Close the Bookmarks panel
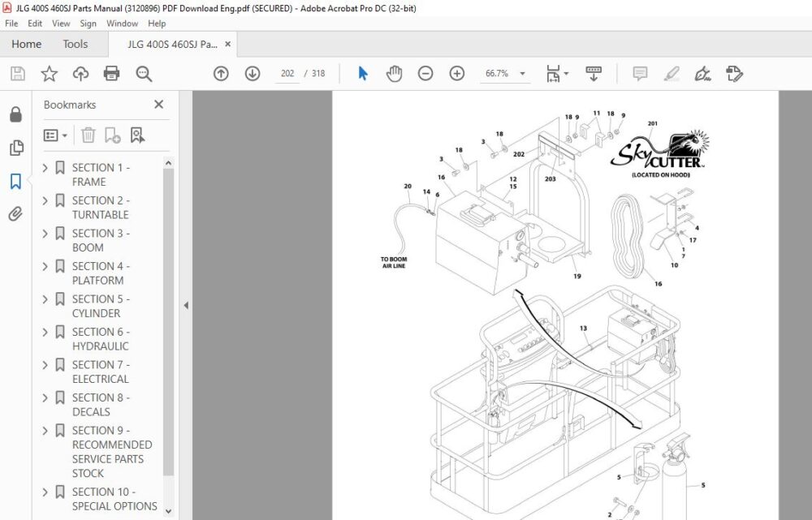The width and height of the screenshot is (812, 520). 158,105
